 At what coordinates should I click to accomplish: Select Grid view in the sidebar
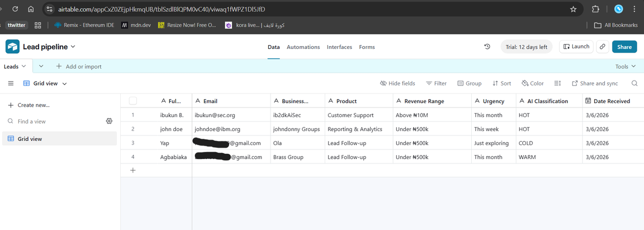point(59,139)
